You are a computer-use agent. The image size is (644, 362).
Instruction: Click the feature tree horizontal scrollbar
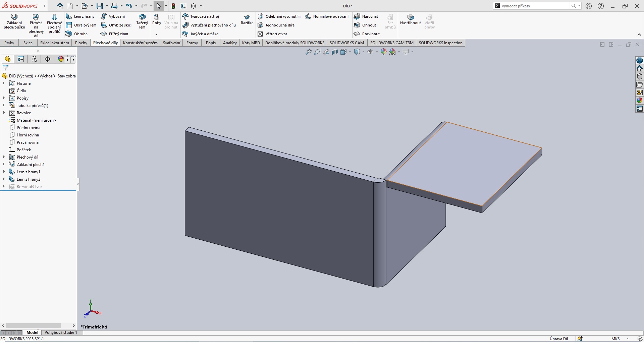click(x=34, y=326)
